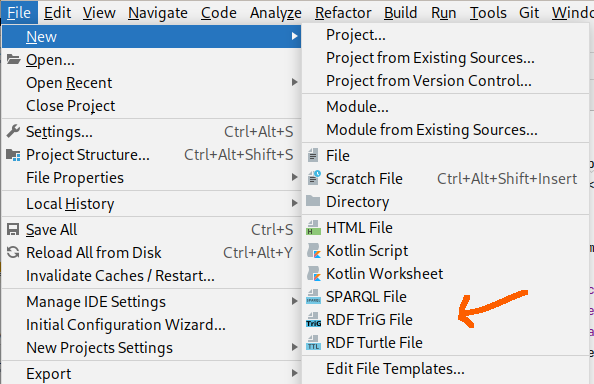Select File Properties entry
The width and height of the screenshot is (594, 384).
[152, 178]
